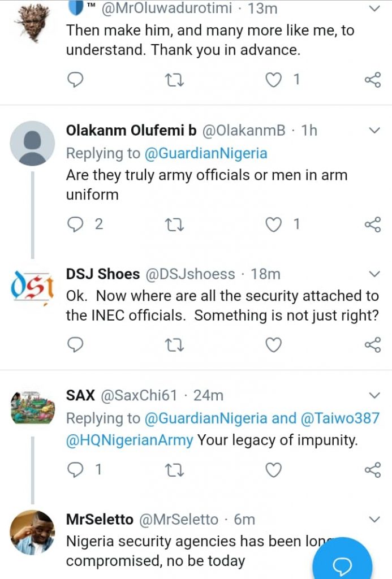Screen dimensions: 392x579
Task: Open MrSeletto's profile avatar
Action: [x=32, y=532]
